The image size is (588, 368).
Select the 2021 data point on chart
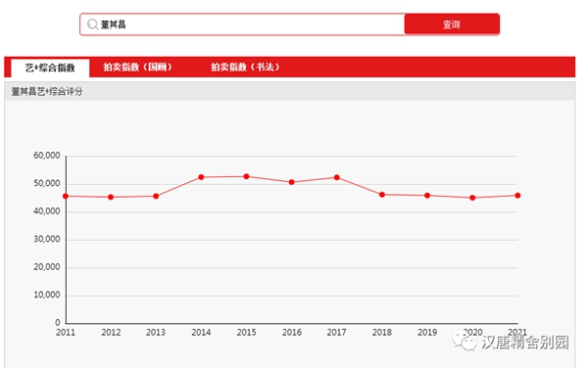[x=517, y=196]
